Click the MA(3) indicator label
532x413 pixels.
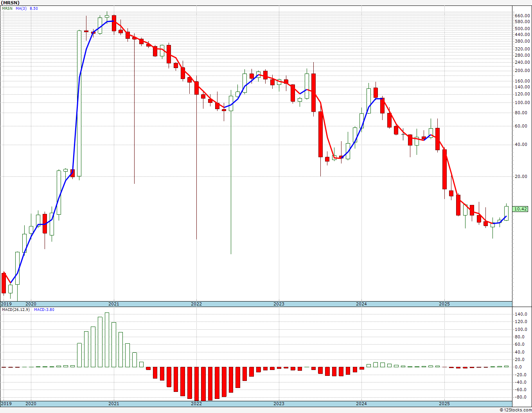(21, 8)
